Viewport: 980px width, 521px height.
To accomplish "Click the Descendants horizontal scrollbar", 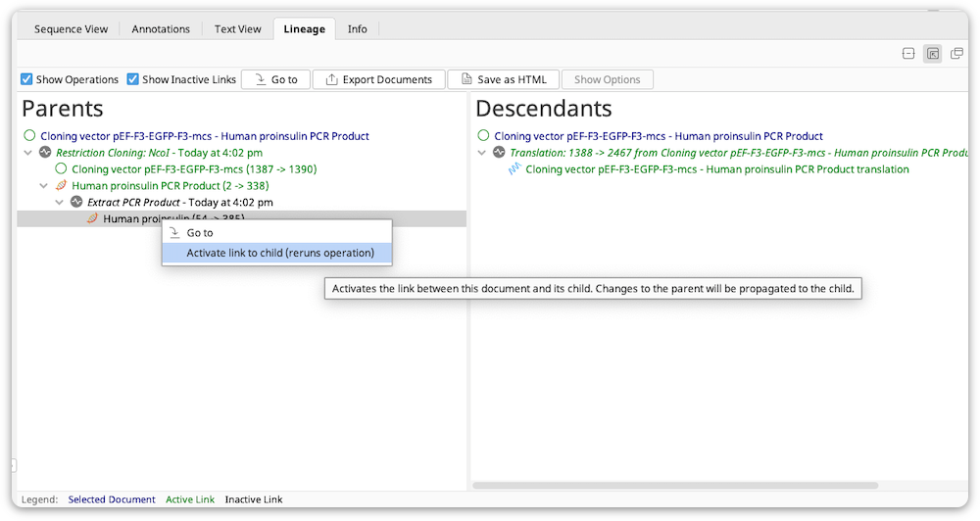I will pyautogui.click(x=675, y=486).
